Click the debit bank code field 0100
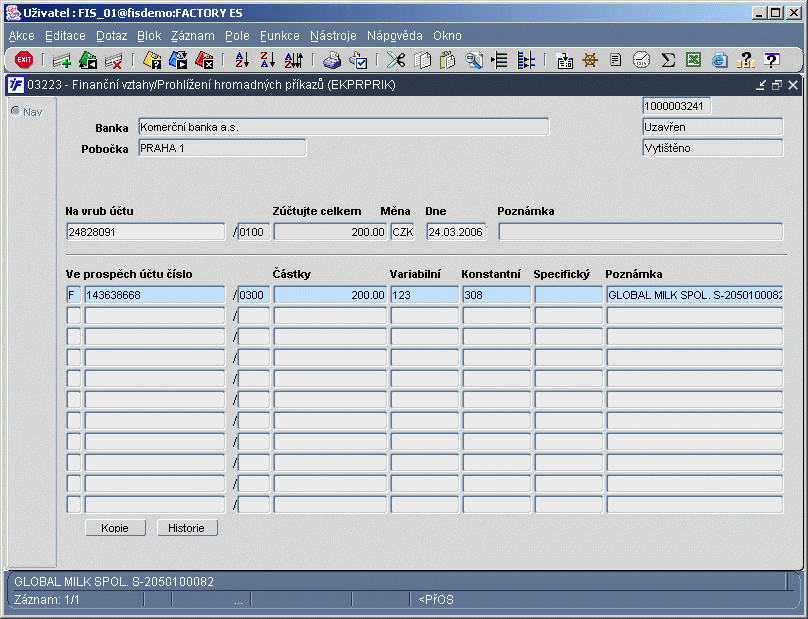Screen dimensions: 808x619 click(x=254, y=232)
